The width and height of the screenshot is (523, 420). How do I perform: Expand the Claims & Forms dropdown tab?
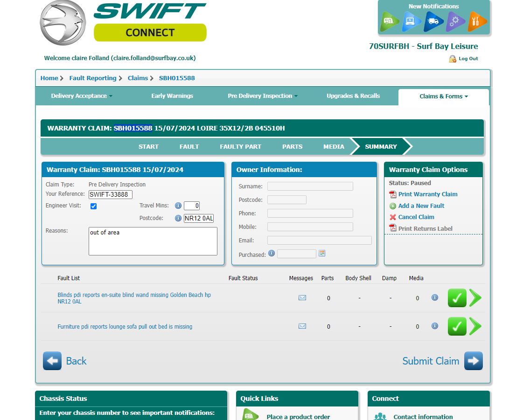coord(443,96)
